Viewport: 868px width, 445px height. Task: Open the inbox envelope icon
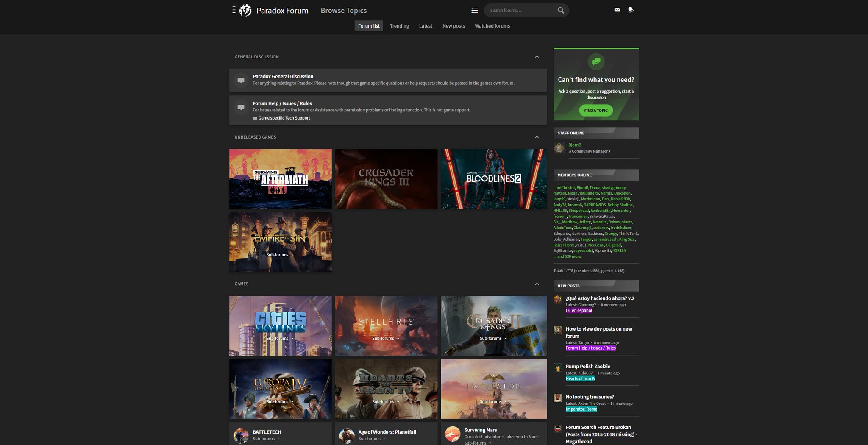(x=617, y=10)
